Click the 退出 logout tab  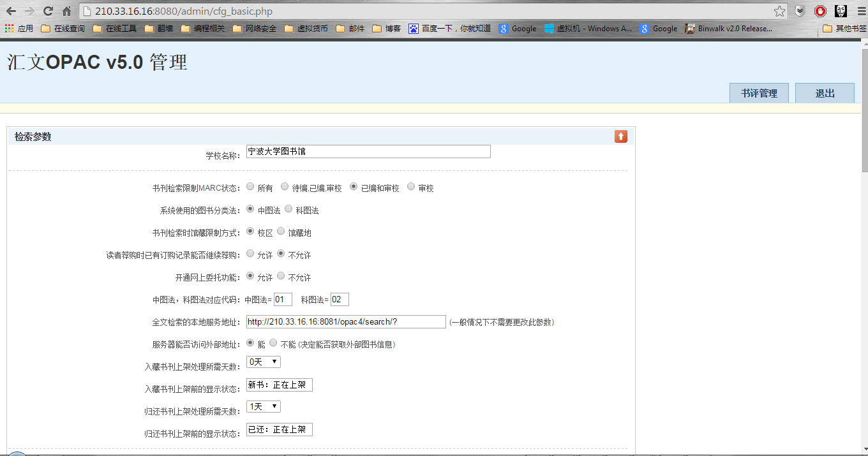(x=825, y=93)
